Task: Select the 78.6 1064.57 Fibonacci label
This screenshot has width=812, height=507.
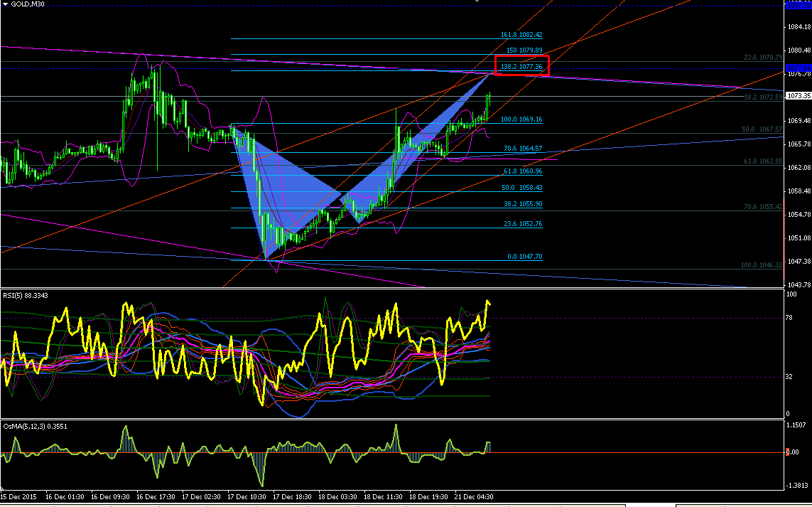Action: [x=523, y=149]
